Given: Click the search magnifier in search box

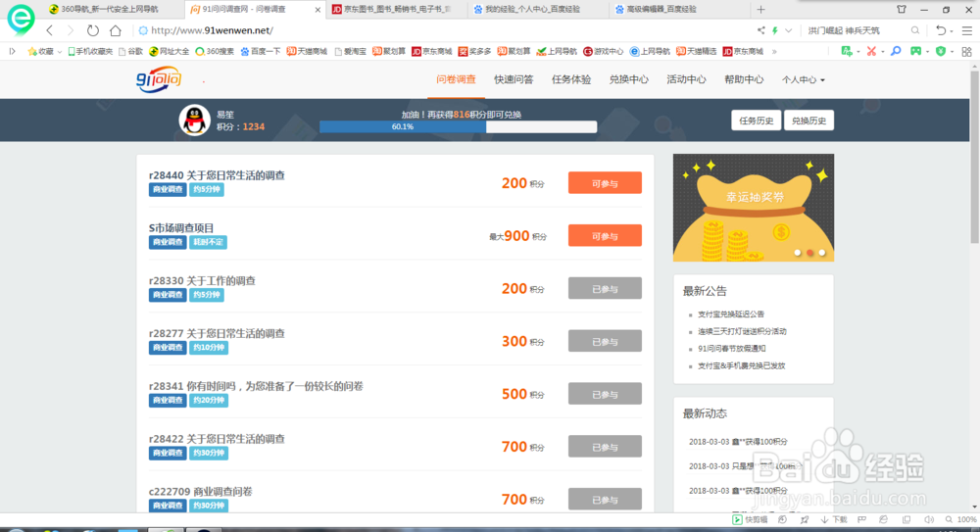Looking at the screenshot, I should click(x=915, y=30).
